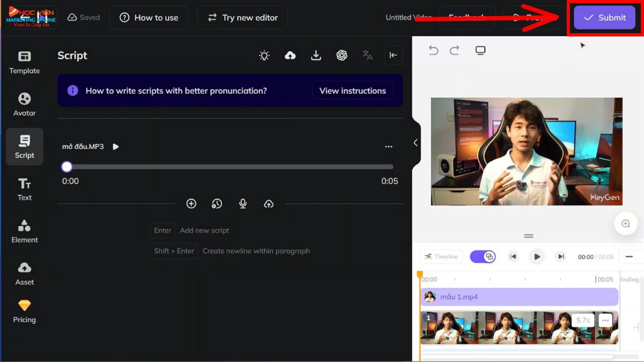Click the info icon in pronunciation banner

pyautogui.click(x=72, y=91)
